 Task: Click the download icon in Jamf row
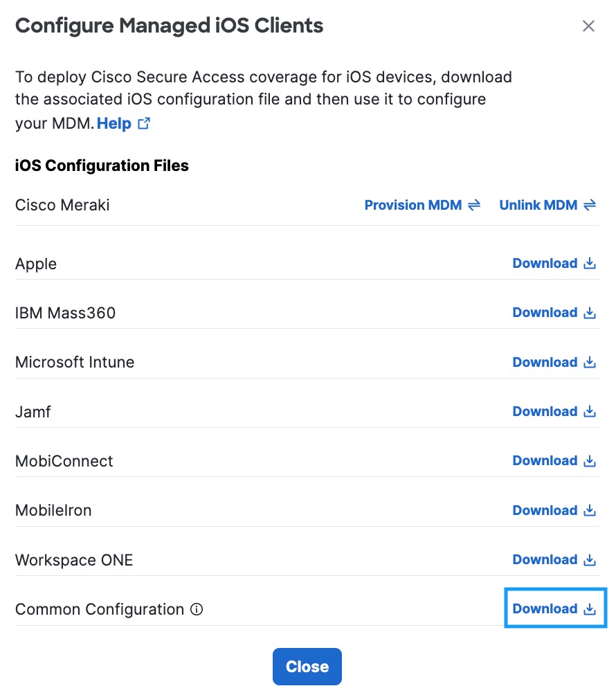(x=590, y=411)
